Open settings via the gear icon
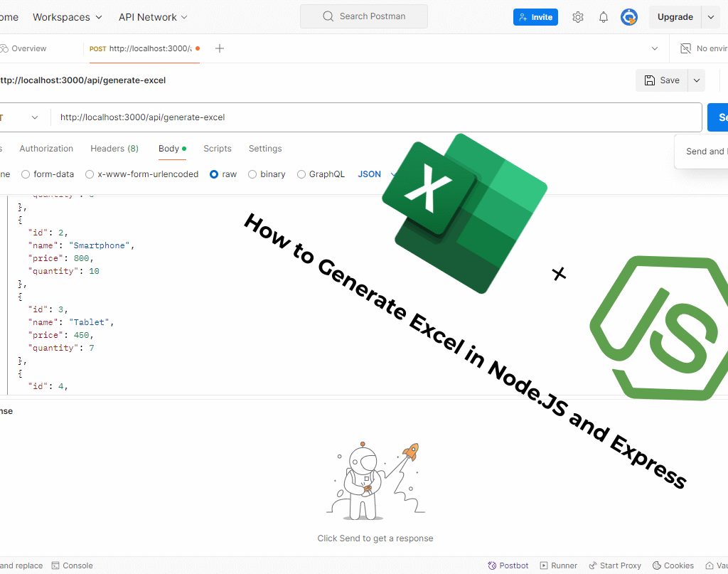Viewport: 728px width, 574px height. click(577, 17)
